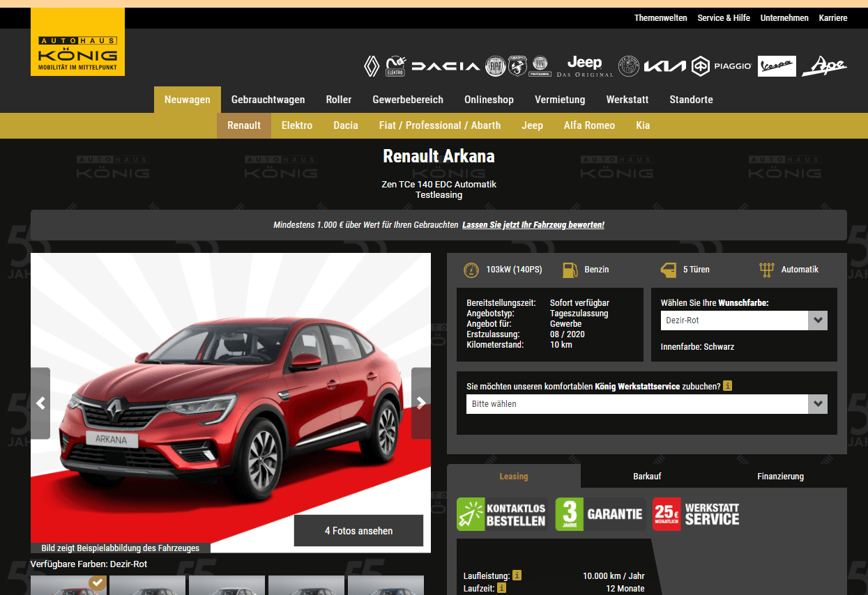This screenshot has height=595, width=868.
Task: Select Alfa Romeo in the gold submenu bar
Action: (x=590, y=125)
